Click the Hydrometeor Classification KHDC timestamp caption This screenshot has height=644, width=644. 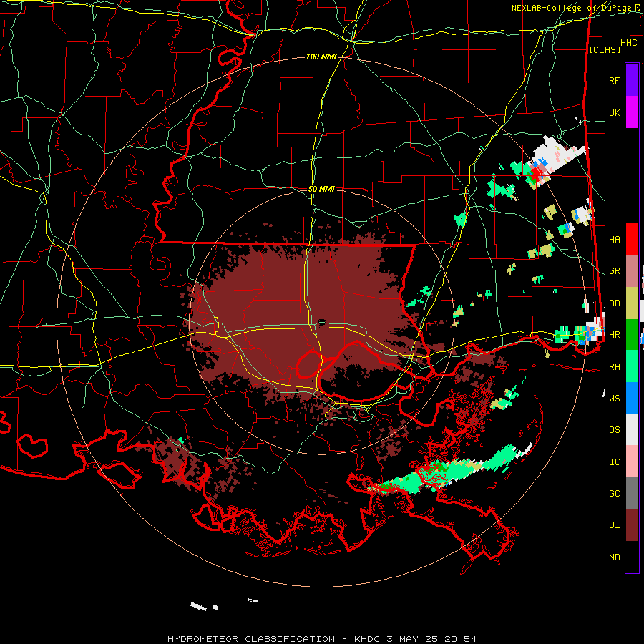point(321,639)
